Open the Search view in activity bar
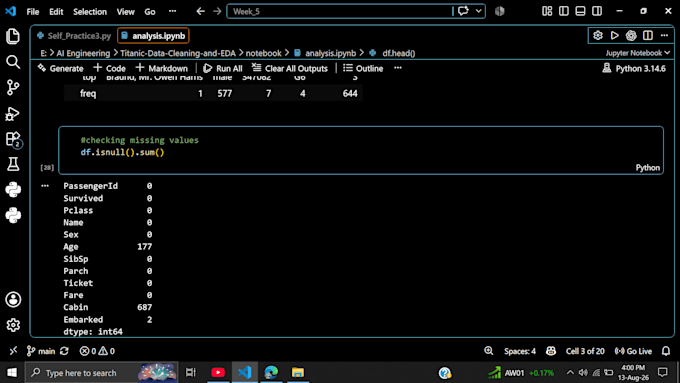This screenshot has width=680, height=383. [13, 62]
